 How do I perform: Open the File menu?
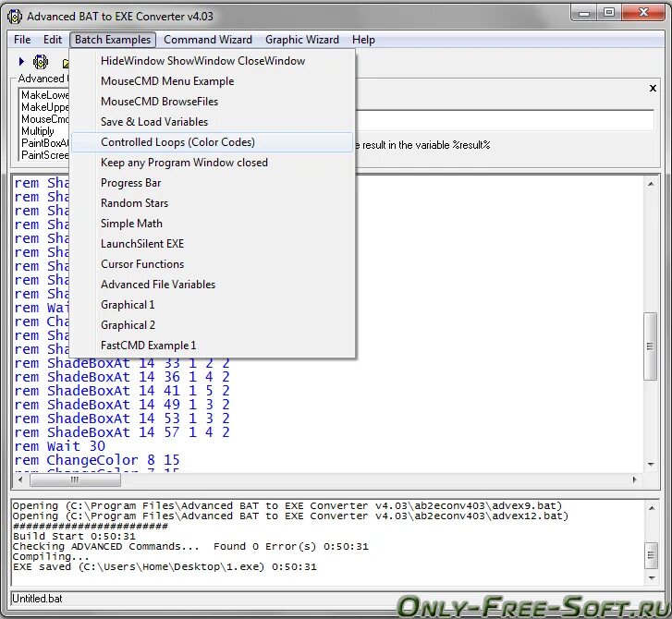[x=22, y=40]
